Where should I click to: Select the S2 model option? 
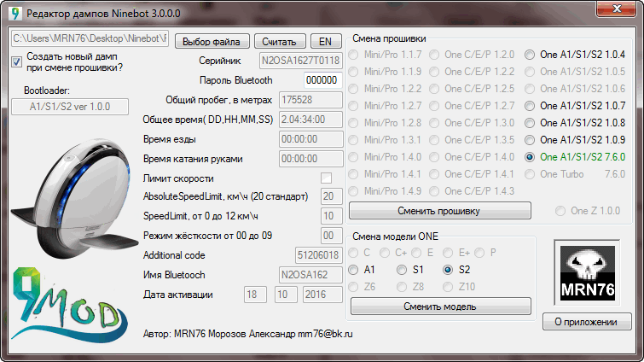point(447,270)
